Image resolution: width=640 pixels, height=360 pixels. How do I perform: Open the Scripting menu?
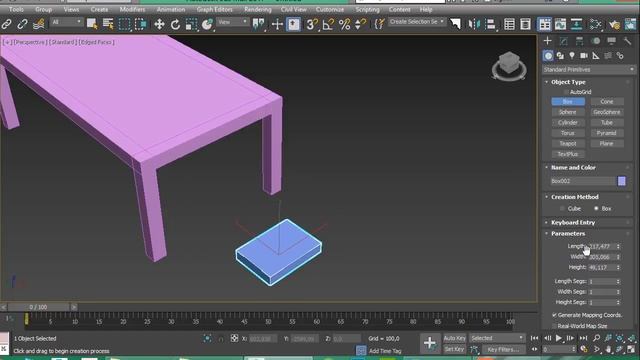point(367,9)
